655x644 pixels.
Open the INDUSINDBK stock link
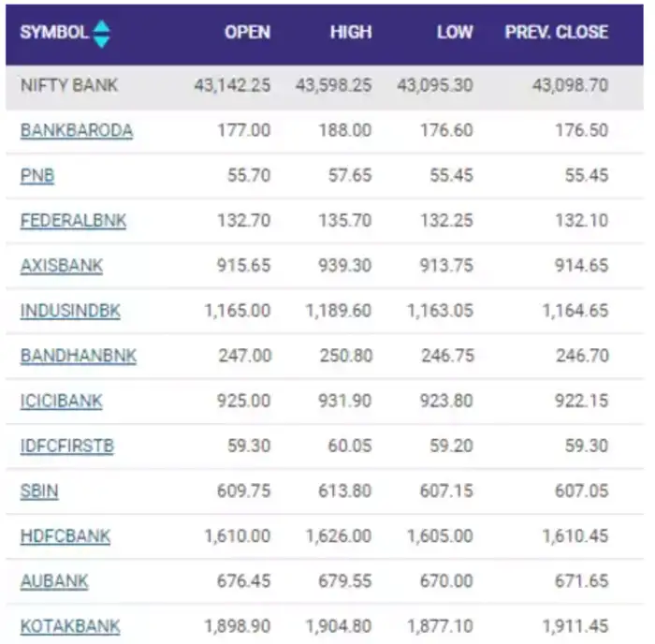tap(70, 311)
